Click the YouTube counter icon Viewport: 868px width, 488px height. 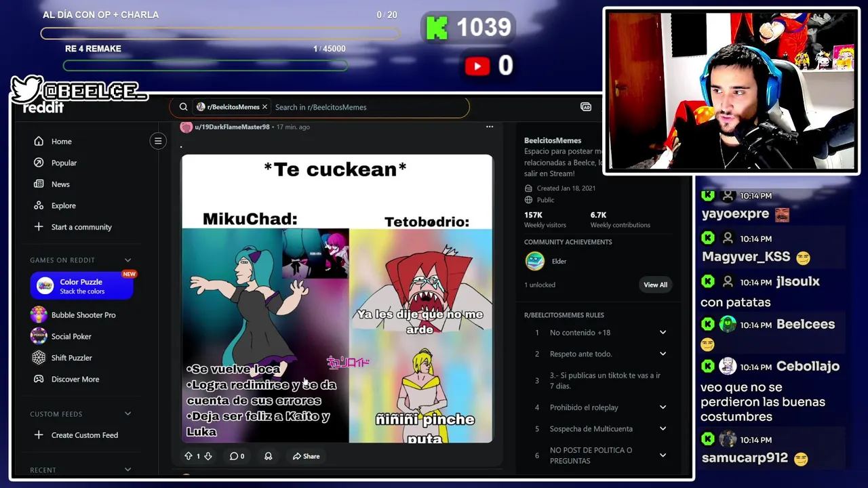(477, 66)
